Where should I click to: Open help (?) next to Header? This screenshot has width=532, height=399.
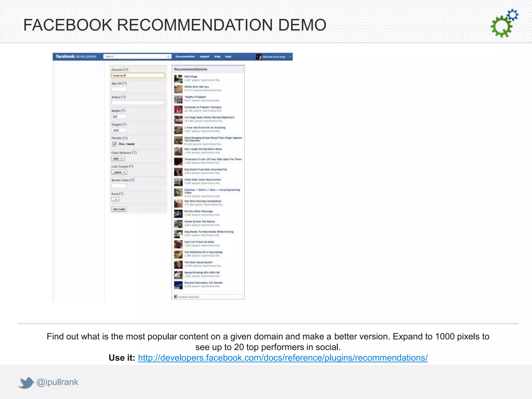click(125, 138)
